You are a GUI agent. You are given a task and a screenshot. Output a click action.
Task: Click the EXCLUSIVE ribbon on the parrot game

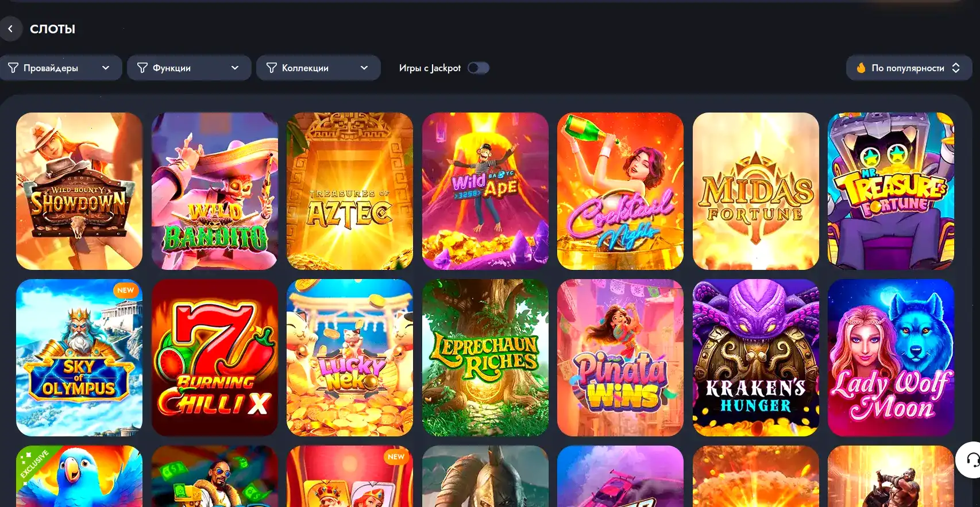34,464
